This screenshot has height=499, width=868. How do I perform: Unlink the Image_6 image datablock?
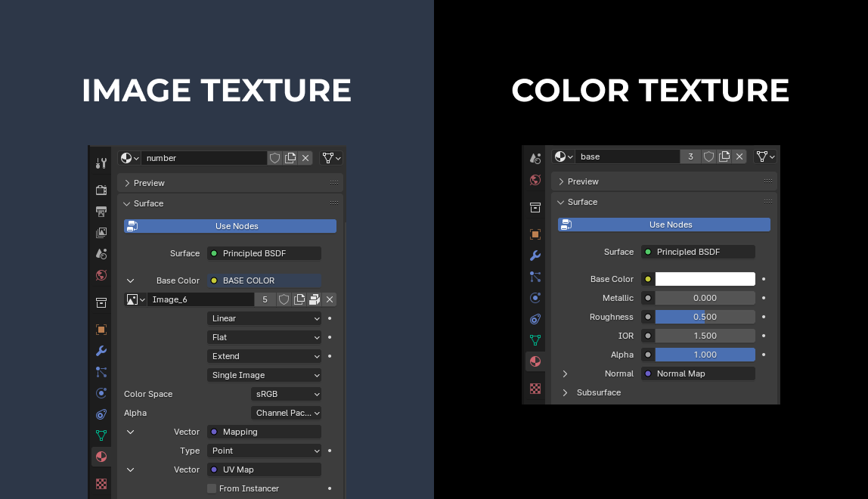coord(330,299)
